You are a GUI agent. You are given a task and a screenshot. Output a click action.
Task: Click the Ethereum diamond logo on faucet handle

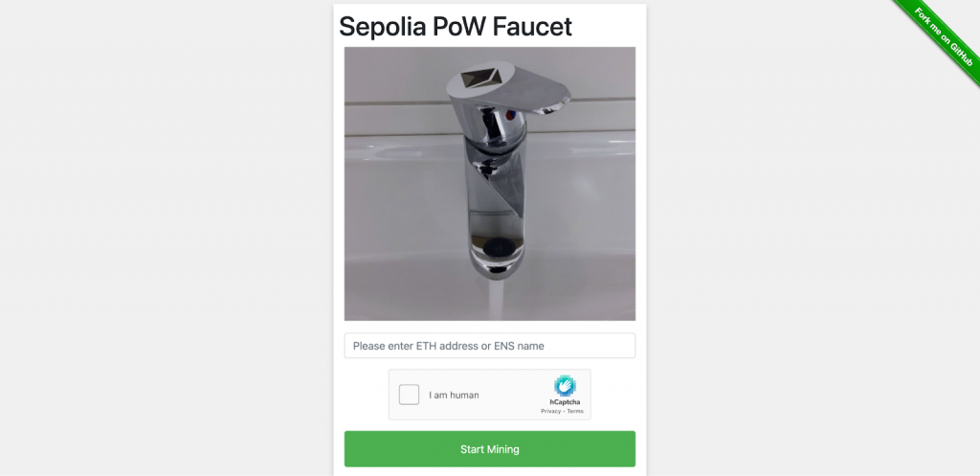[481, 79]
